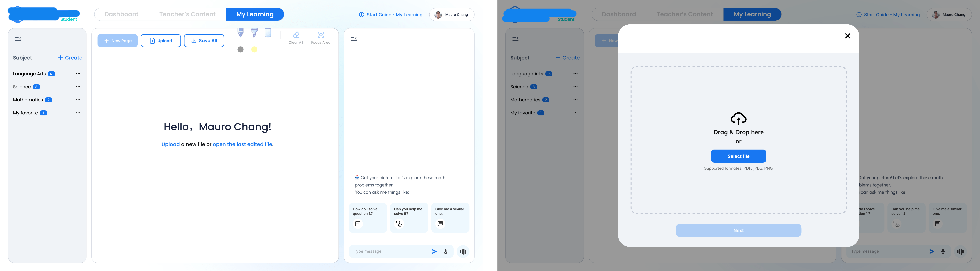
Task: Switch to the Dashboard tab in the right dimmed screen
Action: click(x=619, y=14)
